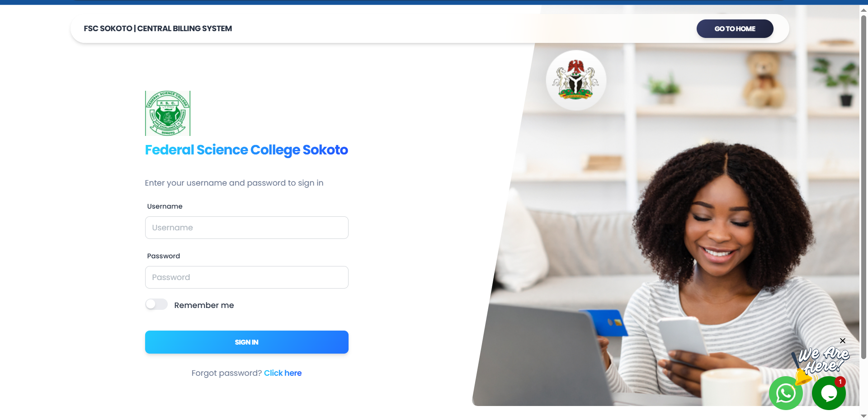Click the woman with phone banner image
Image resolution: width=868 pixels, height=420 pixels.
pyautogui.click(x=669, y=253)
